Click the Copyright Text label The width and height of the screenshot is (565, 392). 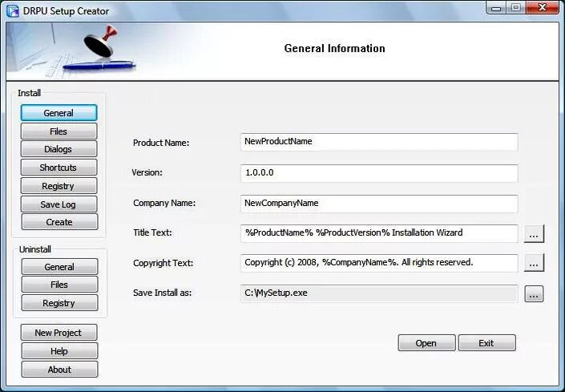163,263
